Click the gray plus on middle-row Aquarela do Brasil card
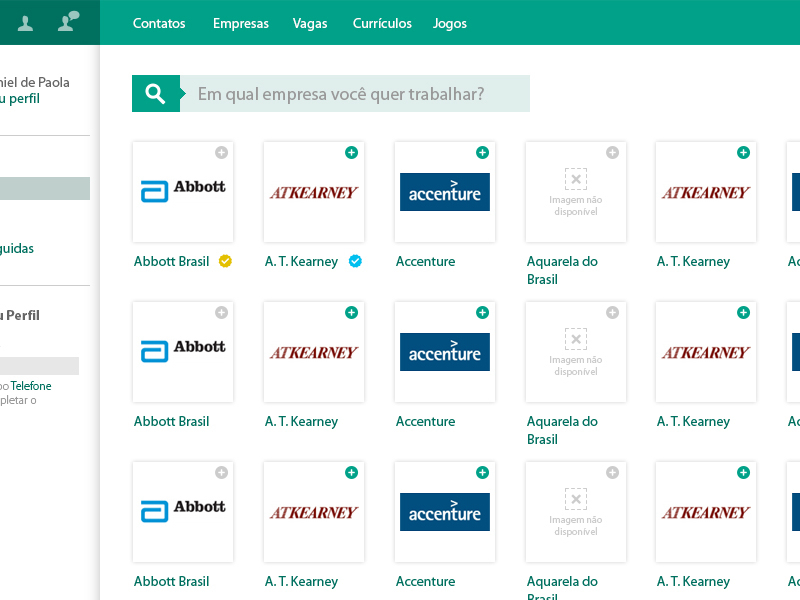800x600 pixels. coord(612,313)
